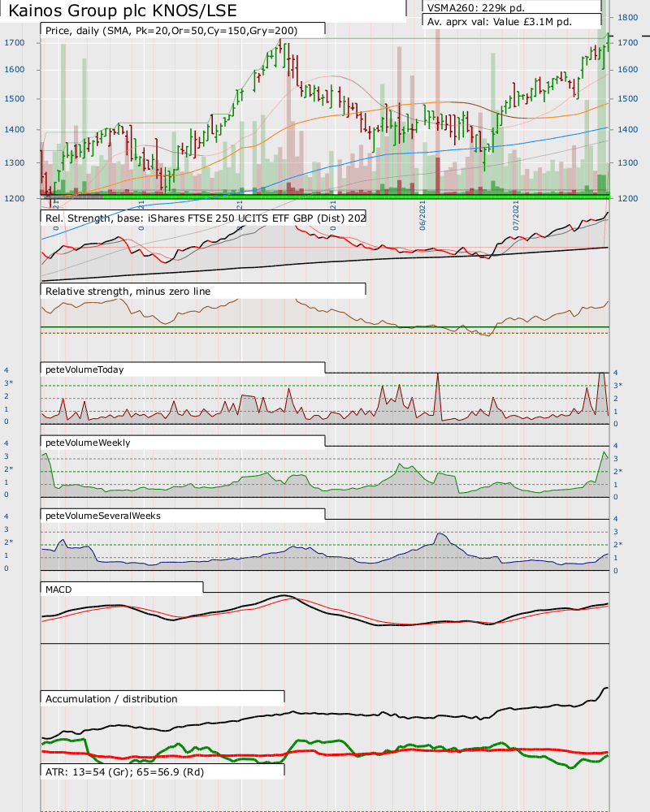Screen dimensions: 650x812
Task: Click the Kainos Group plc KNOS/LSE title
Action: pos(123,11)
